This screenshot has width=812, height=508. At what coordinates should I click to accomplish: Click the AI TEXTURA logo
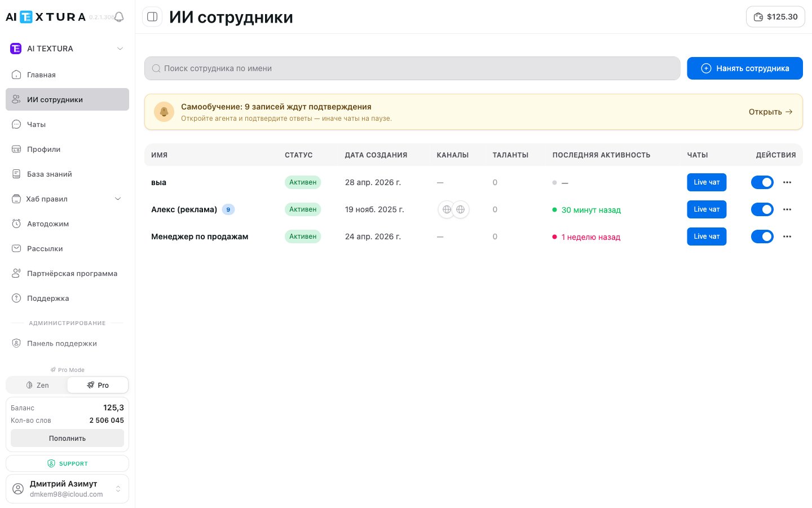pos(46,17)
